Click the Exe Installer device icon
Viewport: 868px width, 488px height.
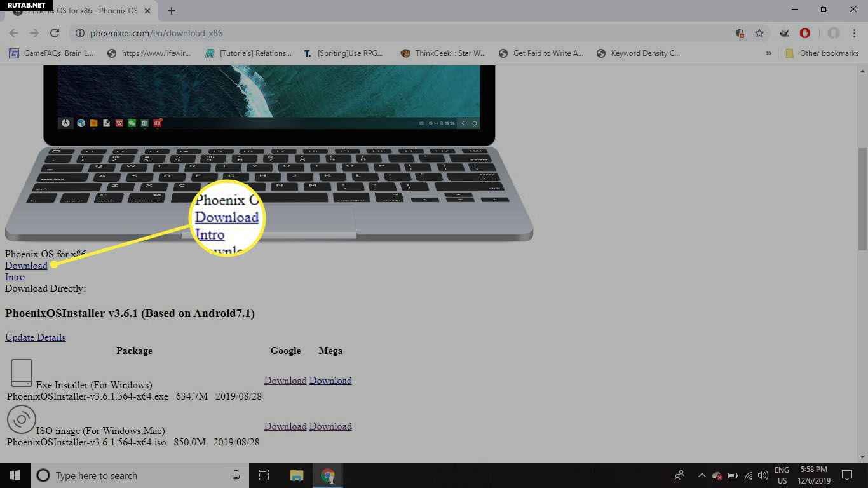coord(22,373)
